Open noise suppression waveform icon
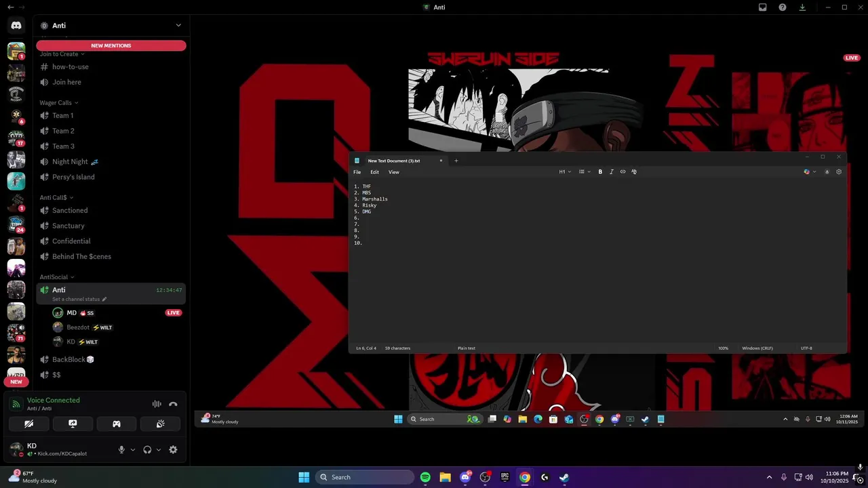The width and height of the screenshot is (868, 488). (x=157, y=404)
